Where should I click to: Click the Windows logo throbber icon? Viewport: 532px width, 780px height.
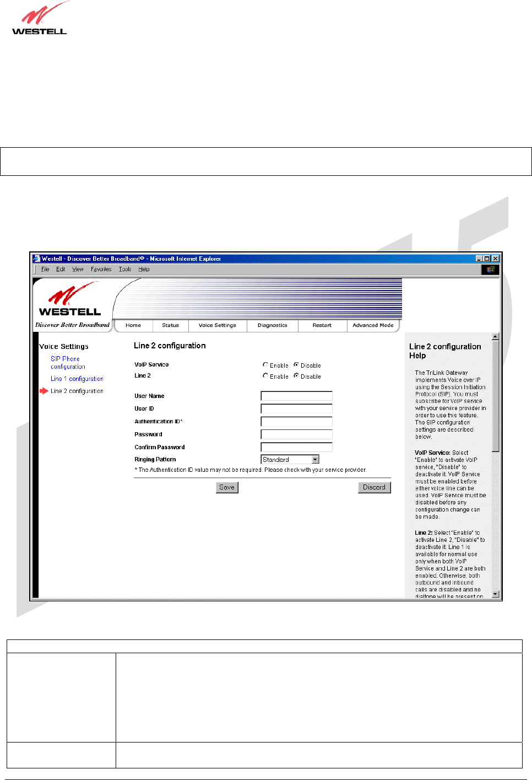(490, 270)
